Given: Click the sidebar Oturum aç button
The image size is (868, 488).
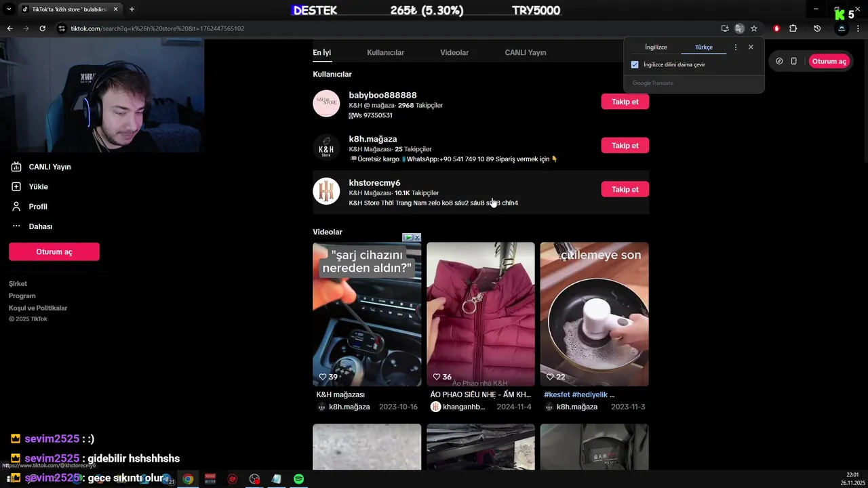Looking at the screenshot, I should (x=54, y=251).
